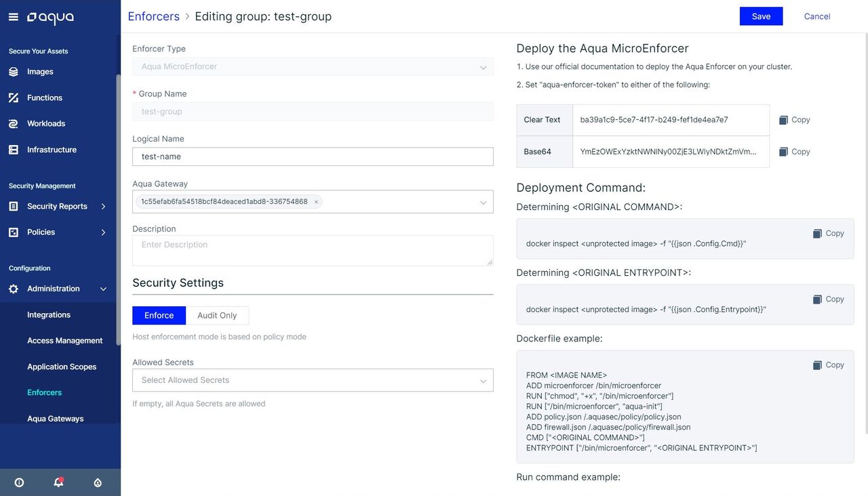
Task: Copy the ORIGINAL ENTRYPOINT docker inspect command
Action: 828,299
